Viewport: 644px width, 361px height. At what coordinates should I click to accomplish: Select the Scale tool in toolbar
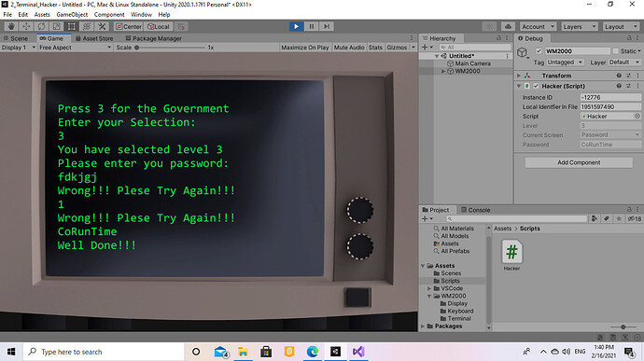[x=57, y=26]
